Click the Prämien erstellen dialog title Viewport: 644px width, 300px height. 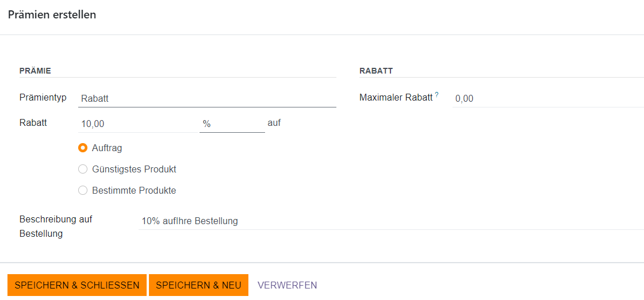52,15
